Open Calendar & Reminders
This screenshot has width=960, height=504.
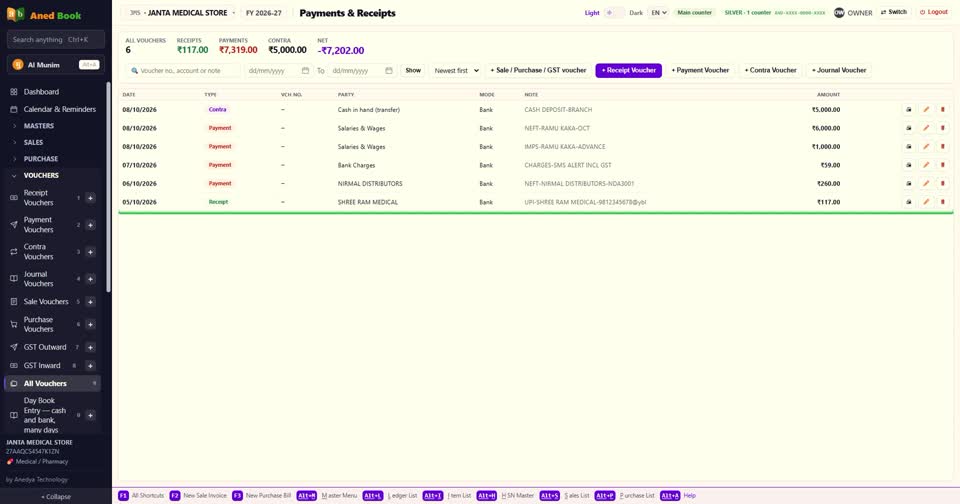coord(59,109)
